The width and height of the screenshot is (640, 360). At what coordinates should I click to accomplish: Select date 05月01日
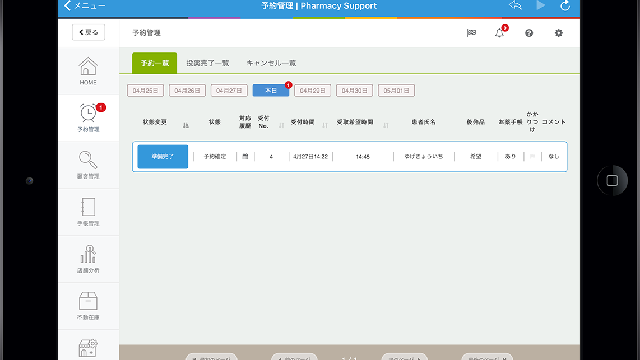[396, 91]
